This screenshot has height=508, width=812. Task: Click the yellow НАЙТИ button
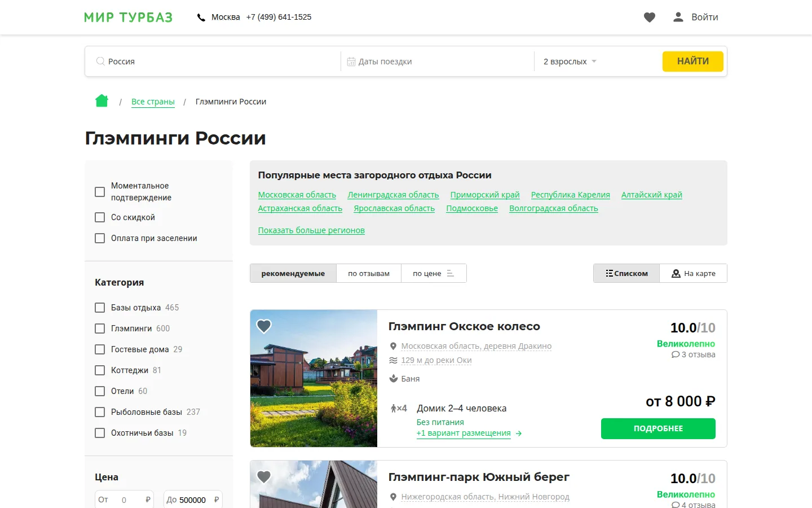point(692,61)
